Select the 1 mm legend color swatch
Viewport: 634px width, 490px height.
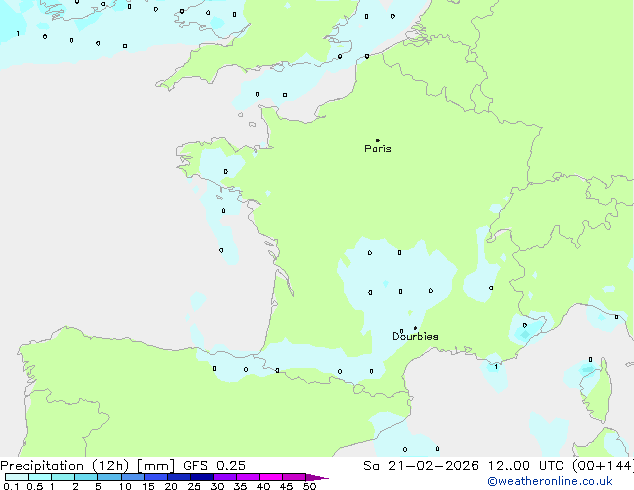63,477
